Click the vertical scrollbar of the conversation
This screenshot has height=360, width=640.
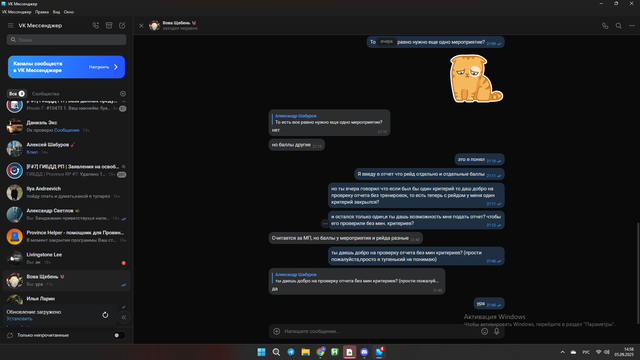pyautogui.click(x=638, y=273)
